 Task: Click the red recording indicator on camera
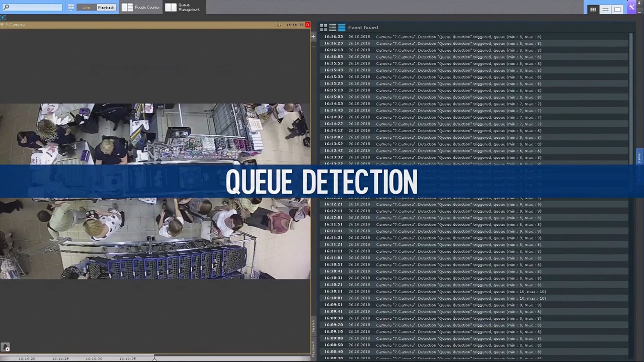pyautogui.click(x=307, y=25)
